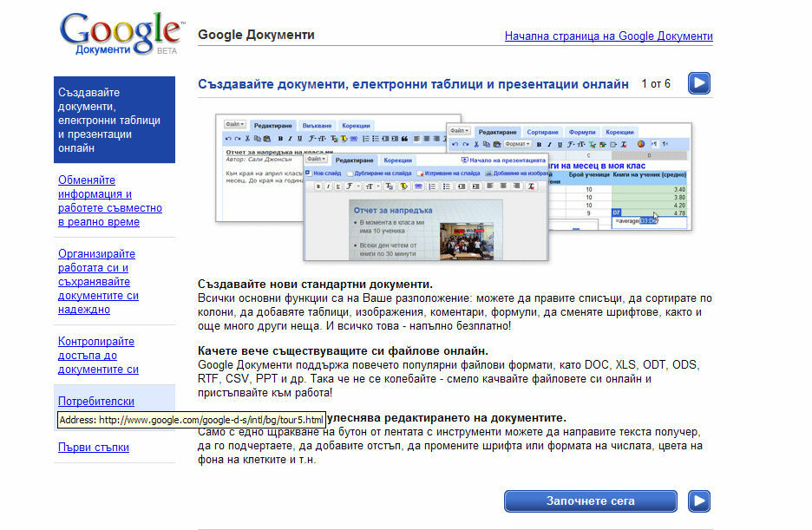Click the Започнете сега button
Viewport: 812px width, 530px height.
(591, 501)
